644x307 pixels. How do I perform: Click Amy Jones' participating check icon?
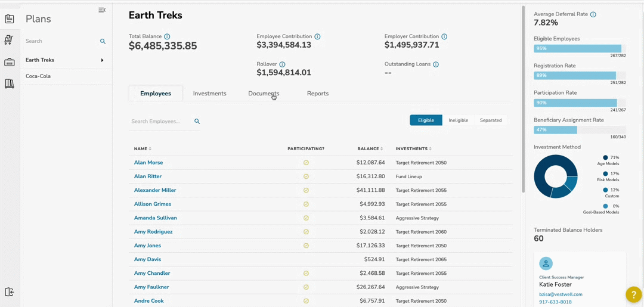click(306, 246)
